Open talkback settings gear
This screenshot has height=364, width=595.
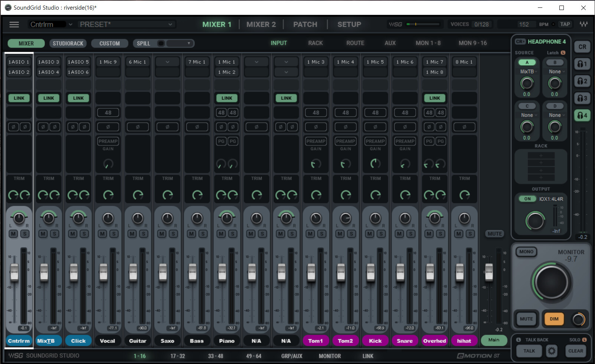552,351
